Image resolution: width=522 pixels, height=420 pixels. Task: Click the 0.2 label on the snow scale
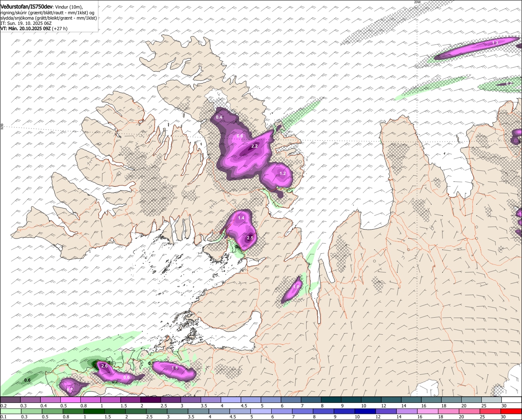[x=4, y=406]
